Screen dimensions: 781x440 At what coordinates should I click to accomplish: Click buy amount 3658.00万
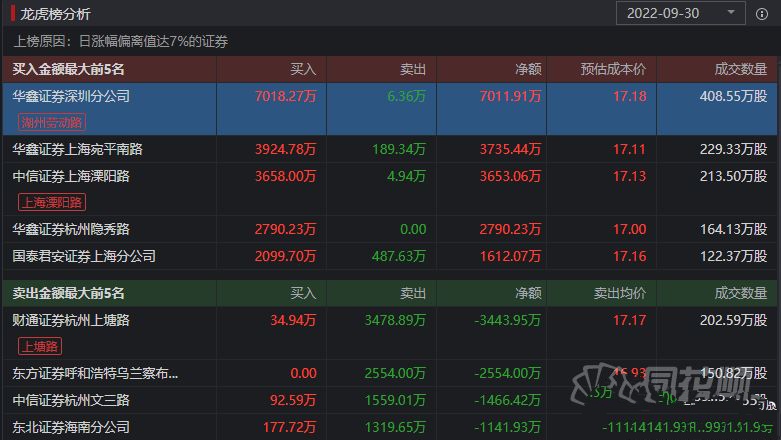[286, 176]
